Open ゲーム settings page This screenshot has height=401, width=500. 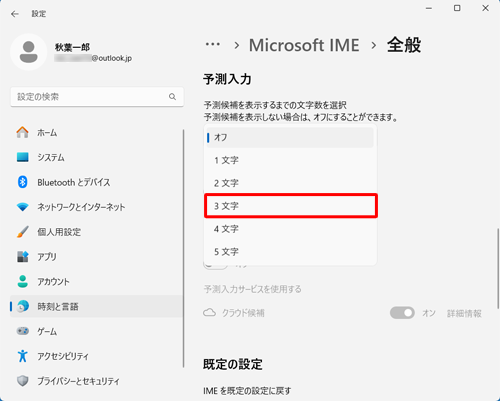click(97, 331)
